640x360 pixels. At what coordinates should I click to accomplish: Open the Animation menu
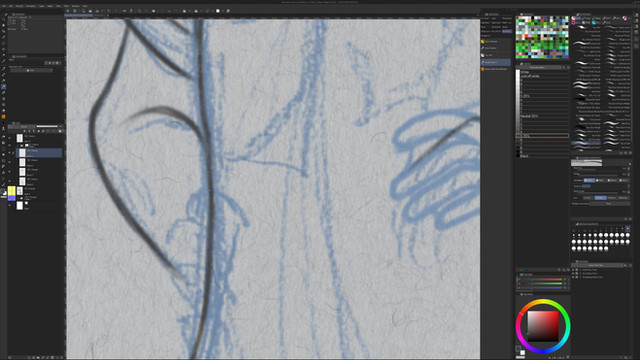[31, 6]
